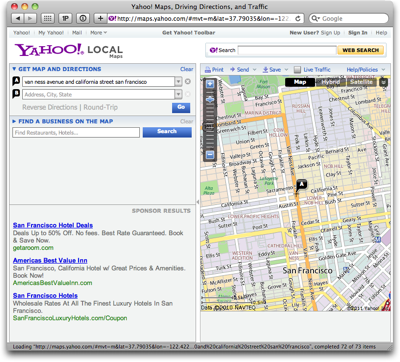Click Clear in Get Map and Directions header

point(187,69)
